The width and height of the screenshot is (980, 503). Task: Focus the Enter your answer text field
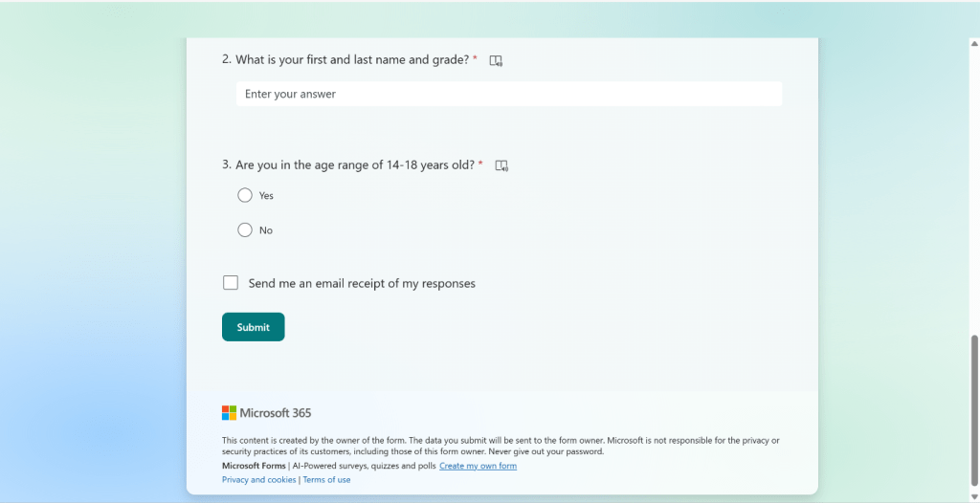[x=508, y=94]
